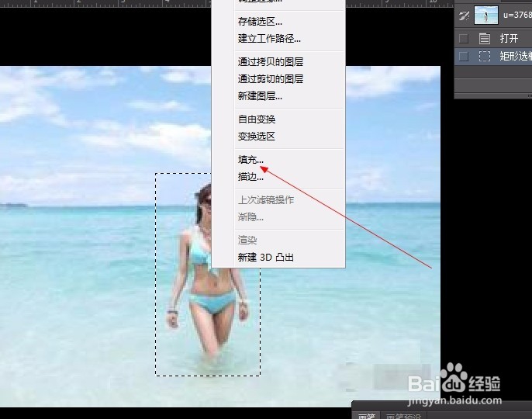532x419 pixels.
Task: Select the 打开 history state
Action: [x=494, y=38]
